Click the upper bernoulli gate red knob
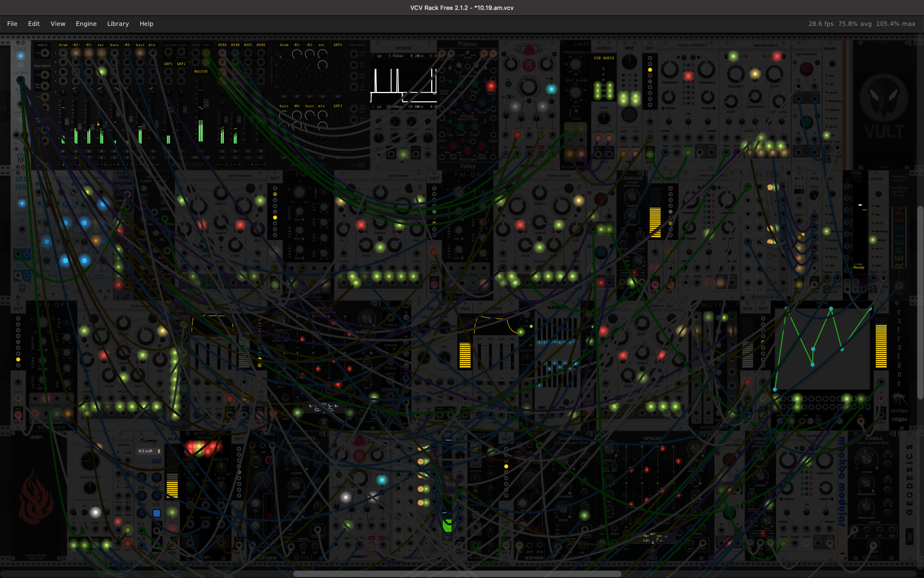This screenshot has width=924, height=578. 806,69
